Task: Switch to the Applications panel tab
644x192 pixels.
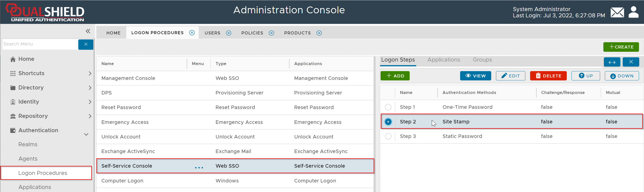Action: tap(444, 60)
